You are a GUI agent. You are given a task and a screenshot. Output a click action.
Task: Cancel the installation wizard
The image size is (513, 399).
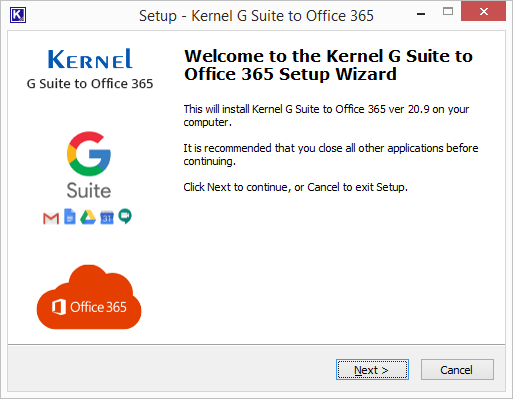click(x=457, y=370)
